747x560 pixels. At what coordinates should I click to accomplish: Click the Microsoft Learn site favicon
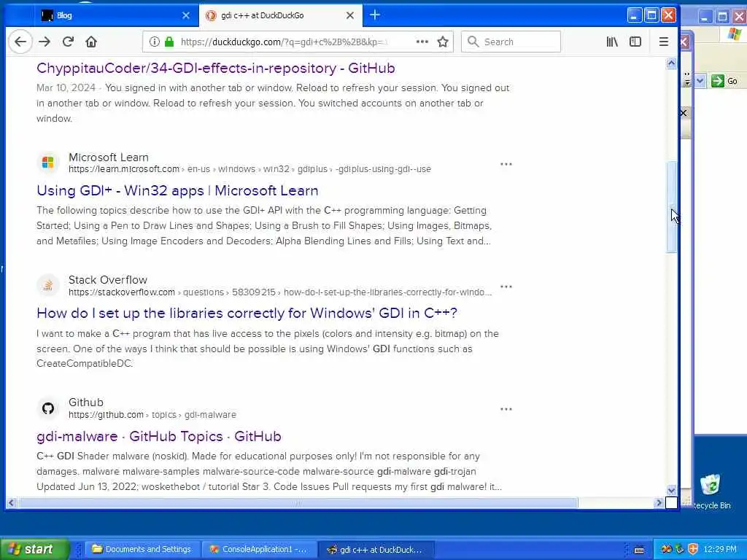tap(47, 163)
